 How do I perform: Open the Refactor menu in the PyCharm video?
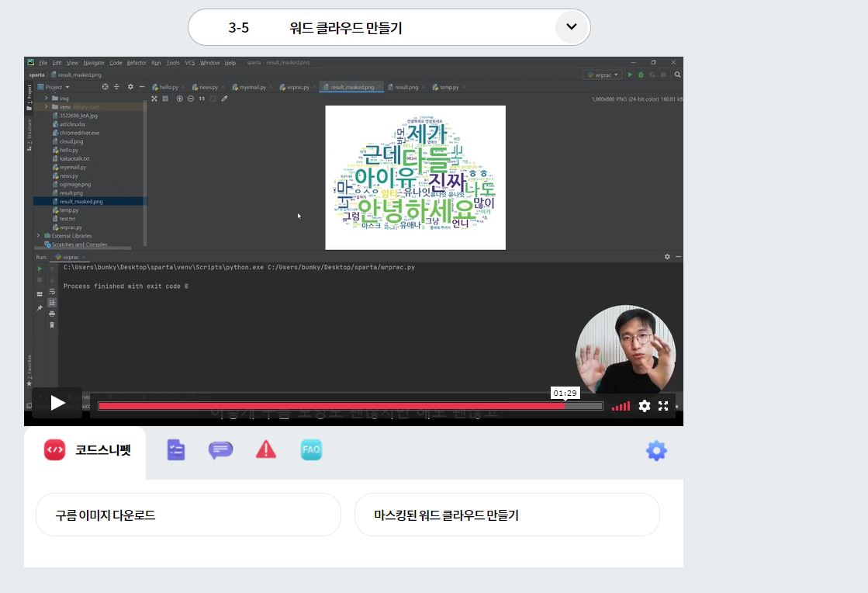(137, 63)
